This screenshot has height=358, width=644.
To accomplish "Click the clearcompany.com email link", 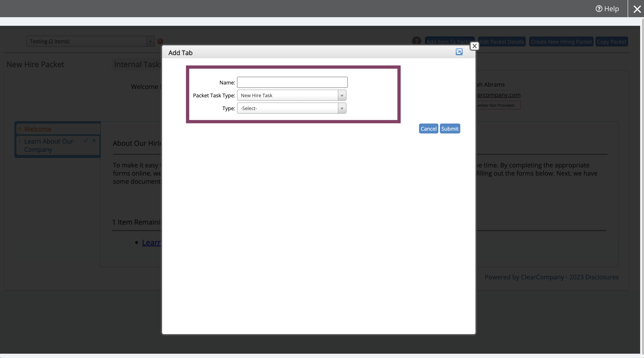I will [498, 95].
